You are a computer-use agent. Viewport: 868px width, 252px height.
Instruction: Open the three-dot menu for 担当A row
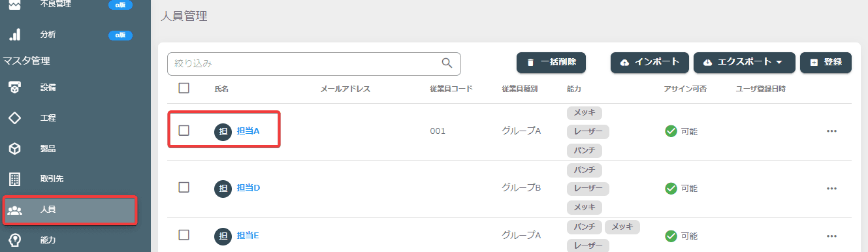(x=831, y=131)
